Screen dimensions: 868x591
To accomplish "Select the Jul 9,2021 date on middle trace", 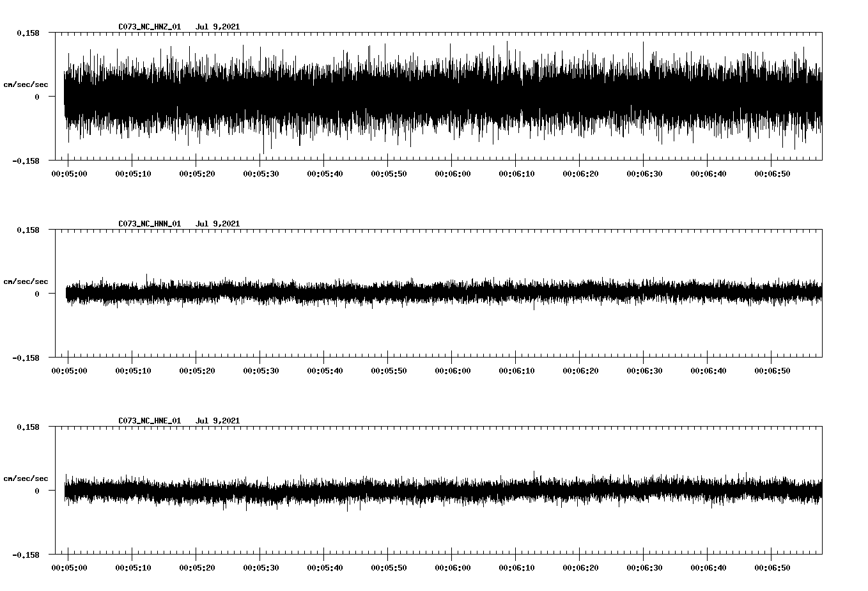I will [x=219, y=224].
